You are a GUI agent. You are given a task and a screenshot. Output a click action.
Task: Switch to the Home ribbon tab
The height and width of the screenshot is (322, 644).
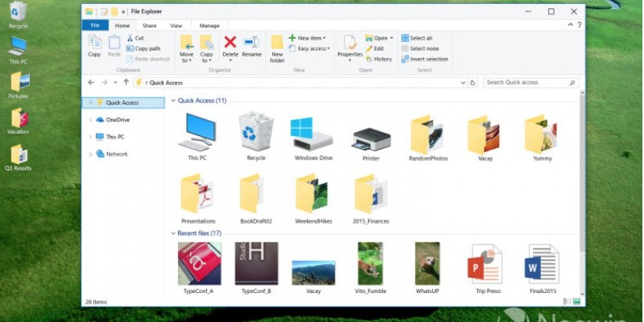(122, 26)
